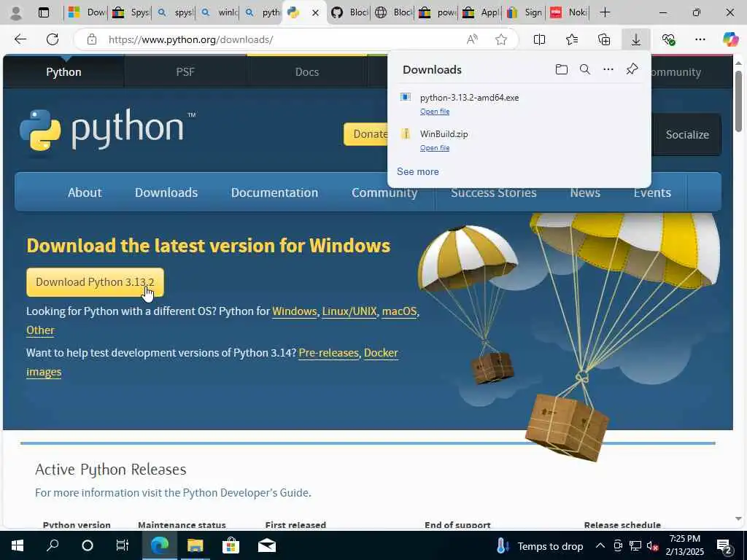Open more options in Downloads panel

coord(608,69)
